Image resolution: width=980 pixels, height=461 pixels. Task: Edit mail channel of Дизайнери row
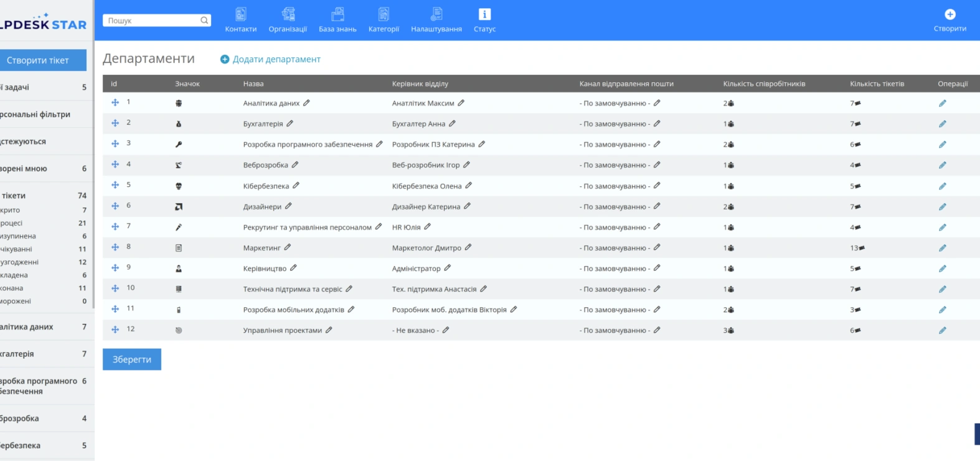click(657, 206)
